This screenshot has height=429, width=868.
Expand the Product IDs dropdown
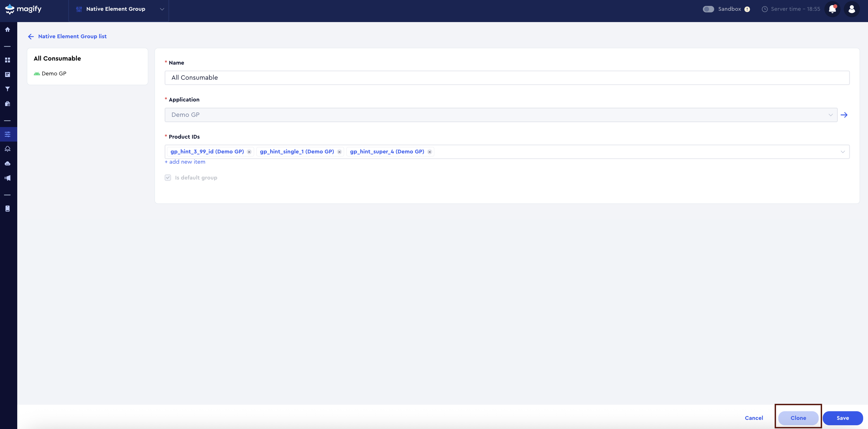pyautogui.click(x=843, y=152)
